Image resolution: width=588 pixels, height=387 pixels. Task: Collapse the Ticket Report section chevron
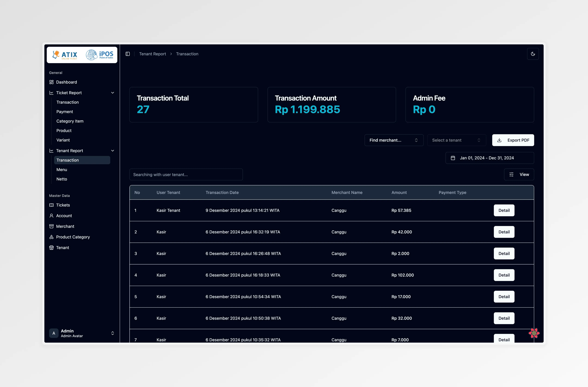tap(113, 93)
